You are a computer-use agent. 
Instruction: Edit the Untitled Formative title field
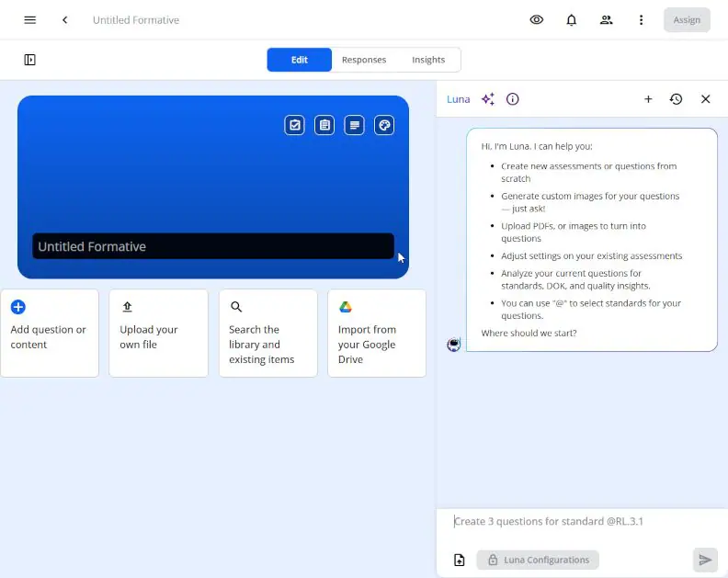213,246
